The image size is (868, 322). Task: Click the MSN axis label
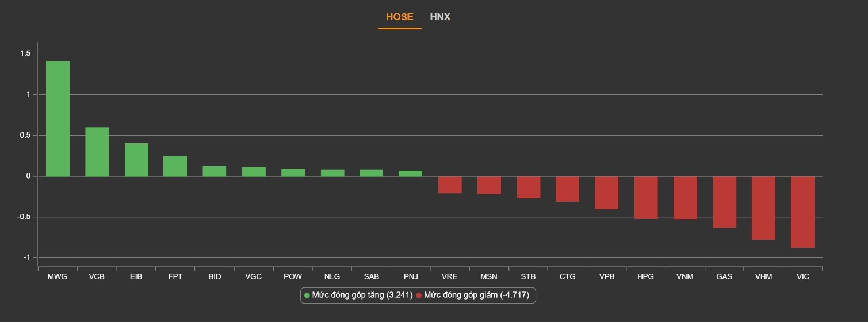[x=489, y=276]
